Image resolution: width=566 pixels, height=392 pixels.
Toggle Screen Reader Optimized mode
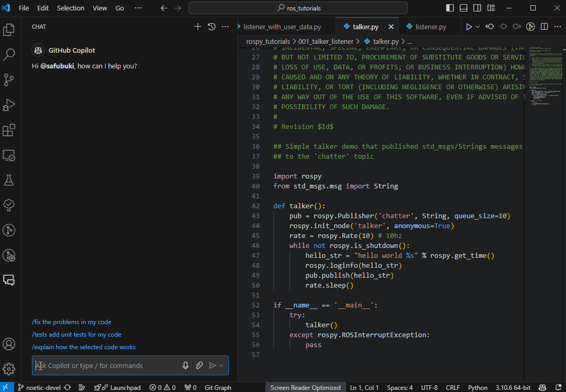pyautogui.click(x=305, y=387)
